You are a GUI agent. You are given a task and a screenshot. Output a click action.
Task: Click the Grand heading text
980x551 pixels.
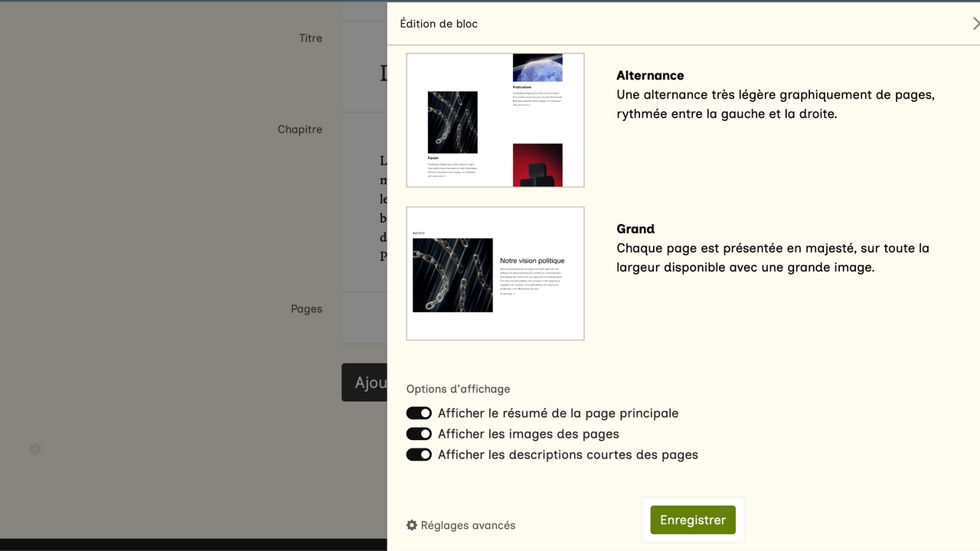coord(635,229)
